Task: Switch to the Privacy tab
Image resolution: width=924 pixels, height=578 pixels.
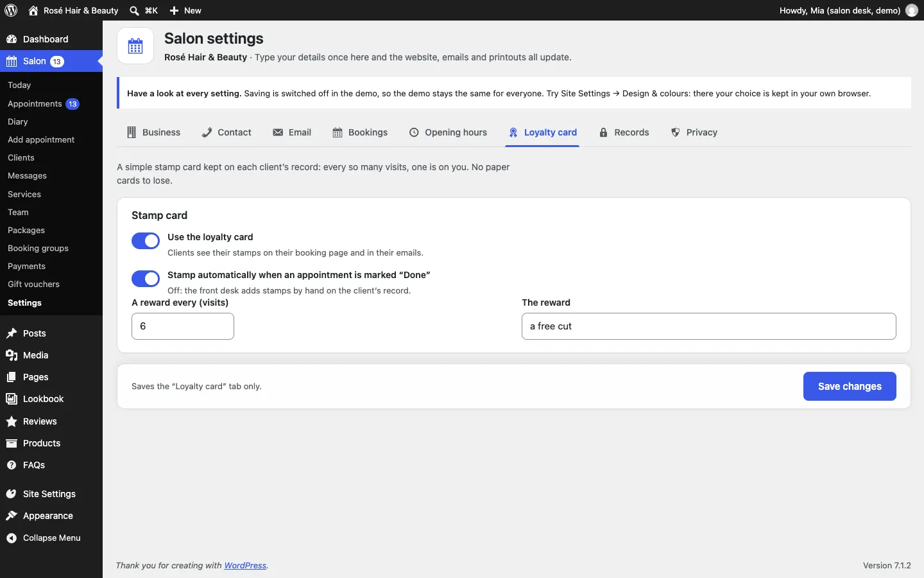Action: click(x=694, y=132)
